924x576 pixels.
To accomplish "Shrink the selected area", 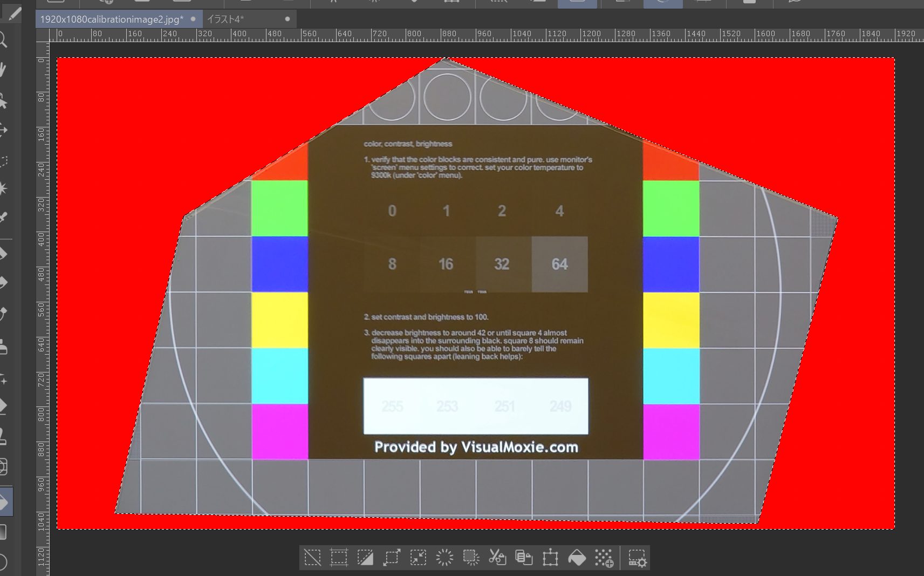I will tap(418, 557).
